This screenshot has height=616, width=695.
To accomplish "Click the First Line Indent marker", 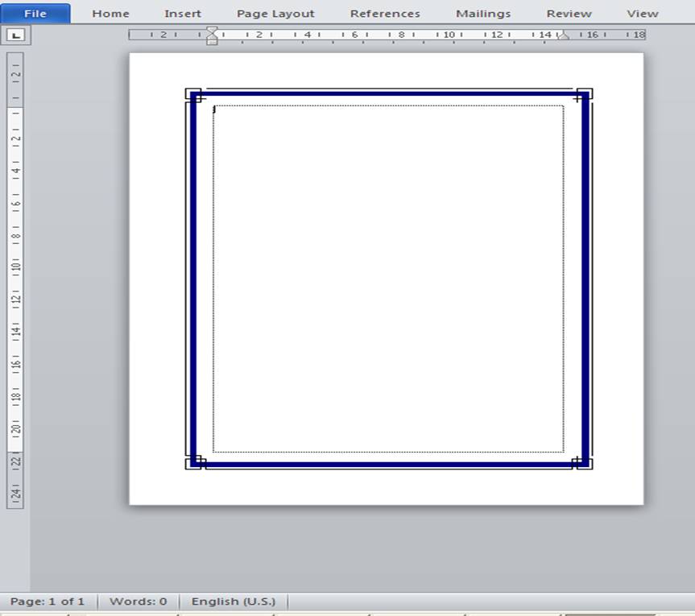I will [x=211, y=31].
